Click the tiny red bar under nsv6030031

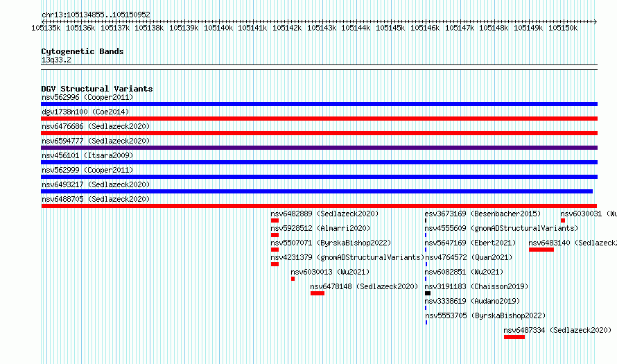(563, 220)
